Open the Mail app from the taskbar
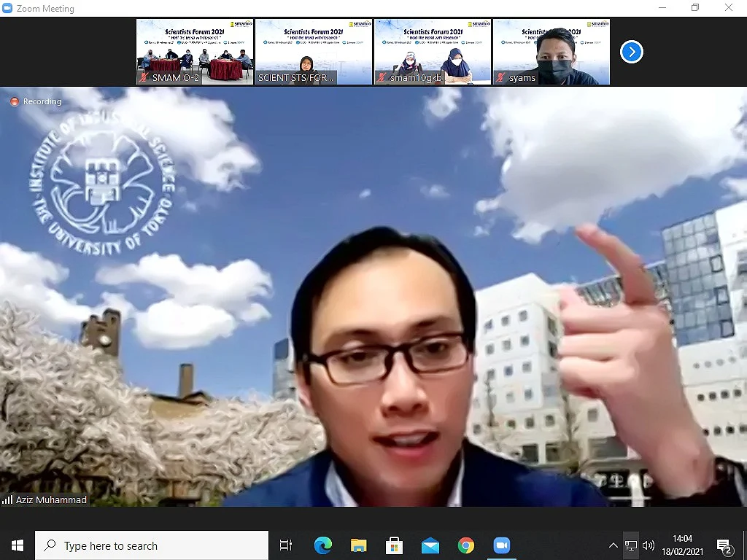 click(430, 545)
